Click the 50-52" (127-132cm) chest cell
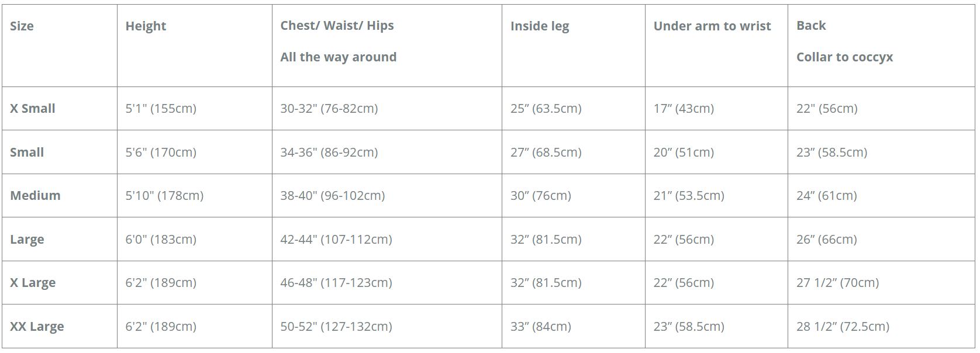 click(336, 327)
